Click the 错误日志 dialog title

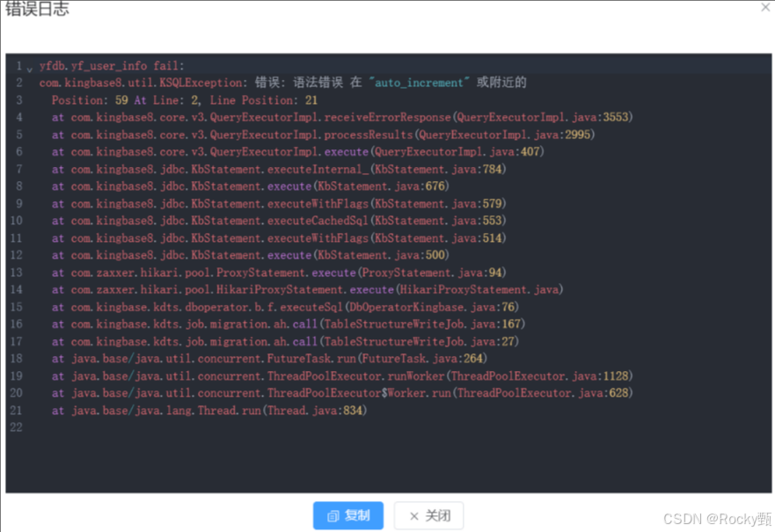tap(37, 9)
